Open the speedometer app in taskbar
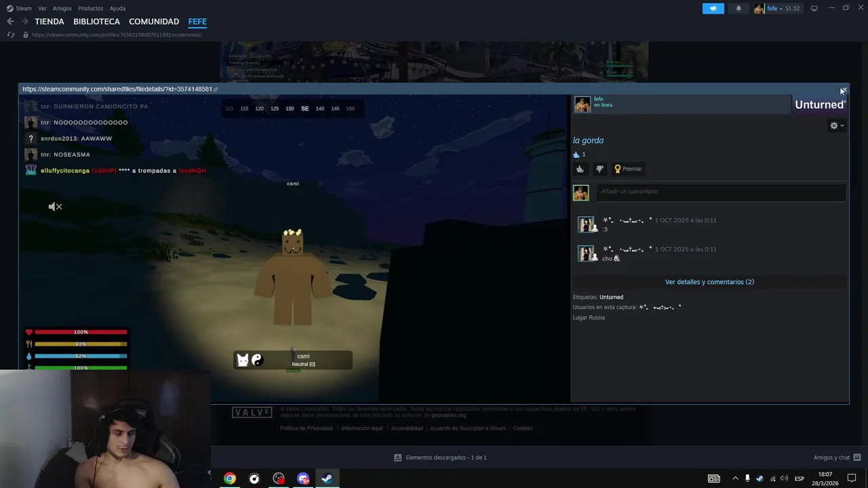This screenshot has height=488, width=868. (x=254, y=479)
